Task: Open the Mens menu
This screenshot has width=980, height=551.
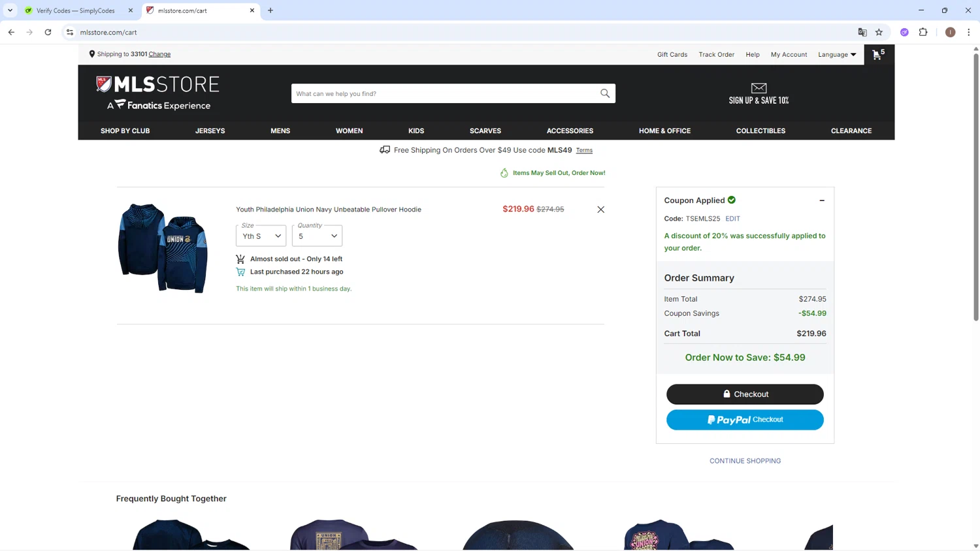Action: click(x=280, y=131)
